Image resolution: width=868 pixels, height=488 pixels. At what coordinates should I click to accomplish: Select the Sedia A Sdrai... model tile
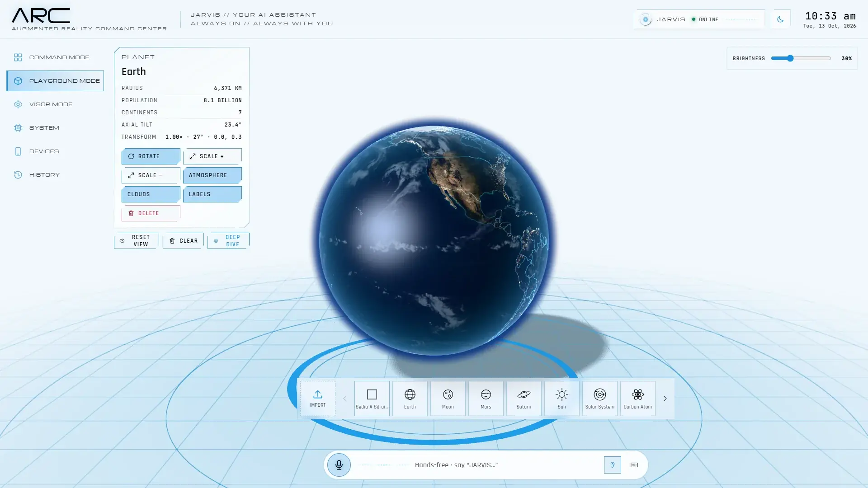point(372,398)
